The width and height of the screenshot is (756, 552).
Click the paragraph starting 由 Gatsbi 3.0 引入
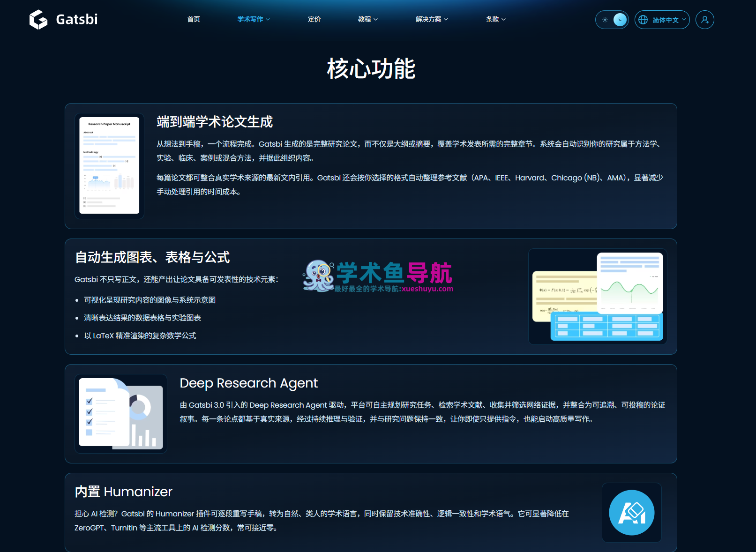point(423,412)
